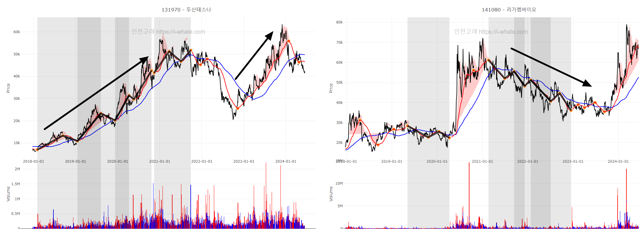This screenshot has width=644, height=229.
Task: Click the 2021-01-01 date label on 두산테스나 chart
Action: tap(160, 161)
